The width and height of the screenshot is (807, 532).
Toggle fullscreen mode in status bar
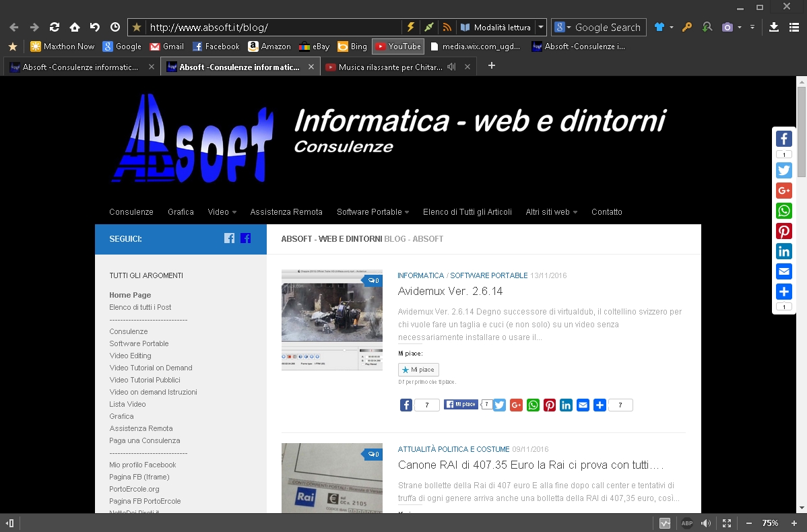point(727,523)
